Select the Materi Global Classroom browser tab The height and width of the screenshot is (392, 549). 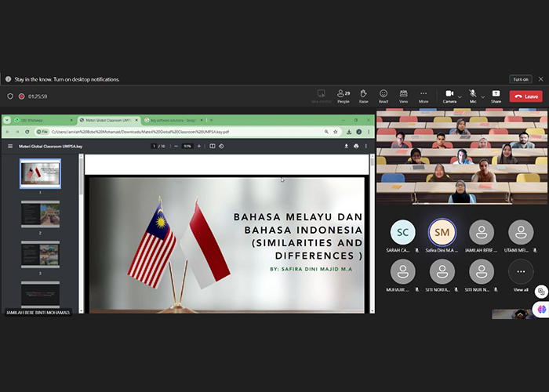click(x=108, y=120)
